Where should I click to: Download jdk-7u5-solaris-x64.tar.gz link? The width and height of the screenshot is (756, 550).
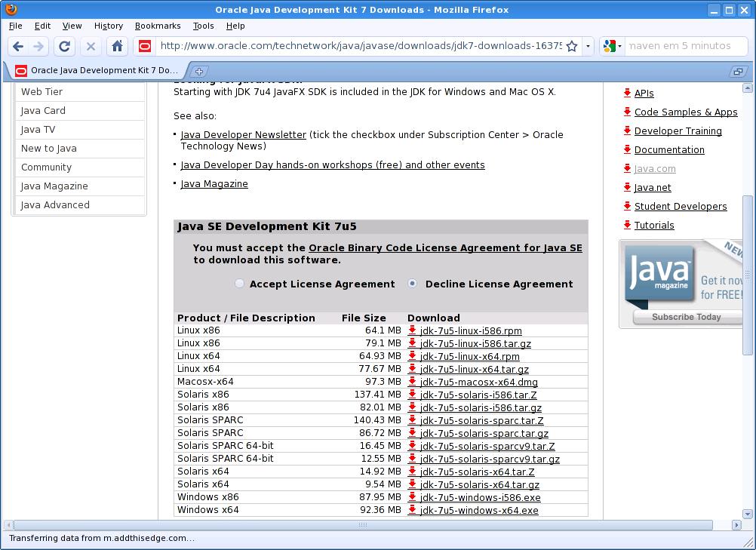480,485
